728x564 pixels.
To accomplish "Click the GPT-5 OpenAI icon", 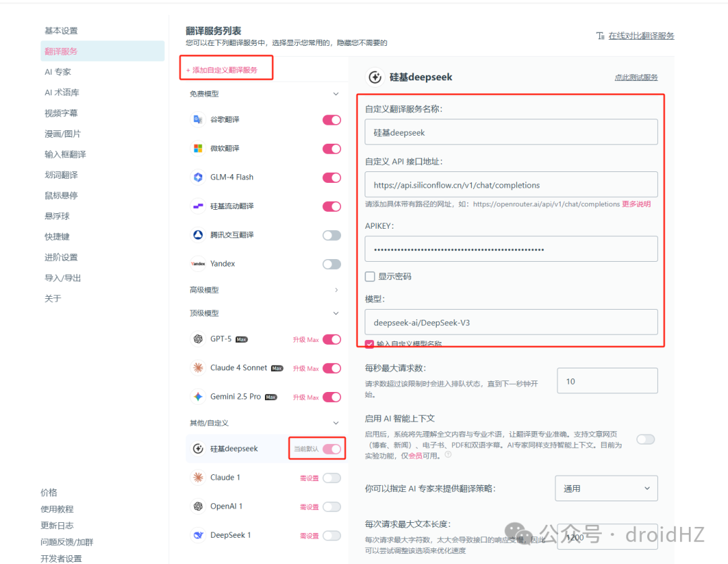I will [x=198, y=339].
